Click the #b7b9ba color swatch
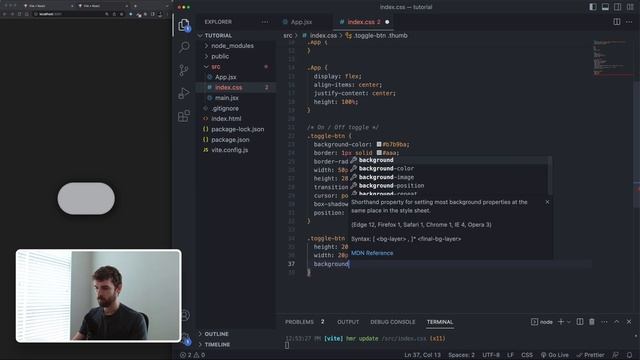 click(x=379, y=144)
